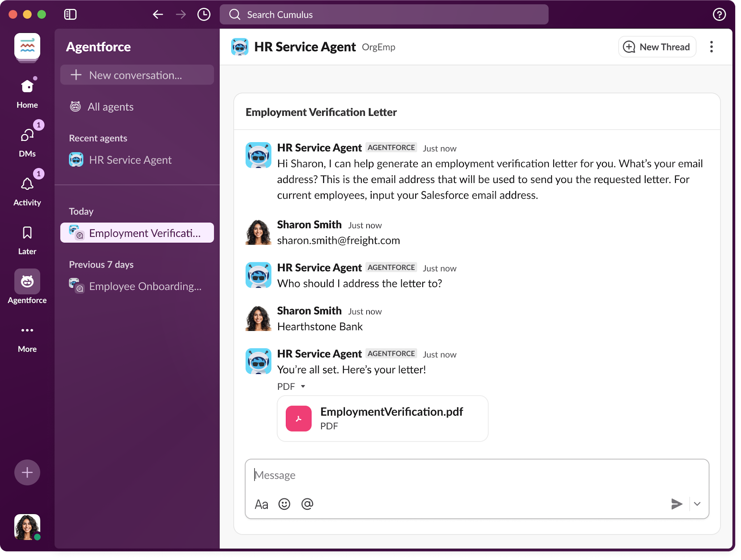Collapse the sidebar using the panel toggle

[70, 14]
